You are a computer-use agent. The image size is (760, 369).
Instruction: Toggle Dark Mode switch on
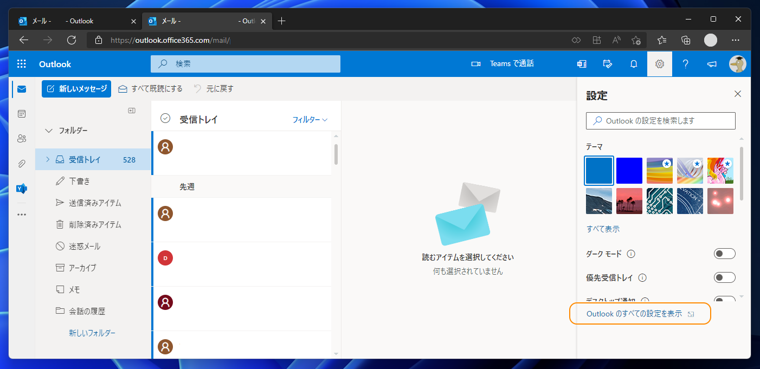[x=725, y=254]
